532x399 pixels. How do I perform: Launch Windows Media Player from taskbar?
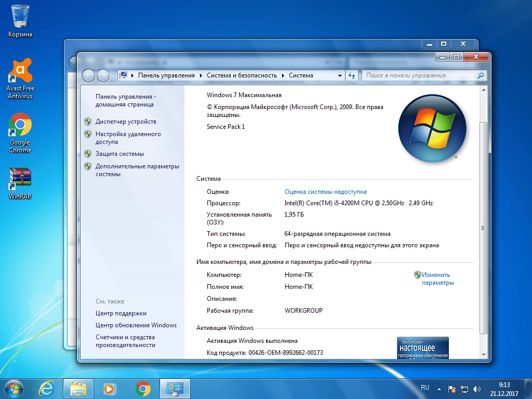[109, 389]
